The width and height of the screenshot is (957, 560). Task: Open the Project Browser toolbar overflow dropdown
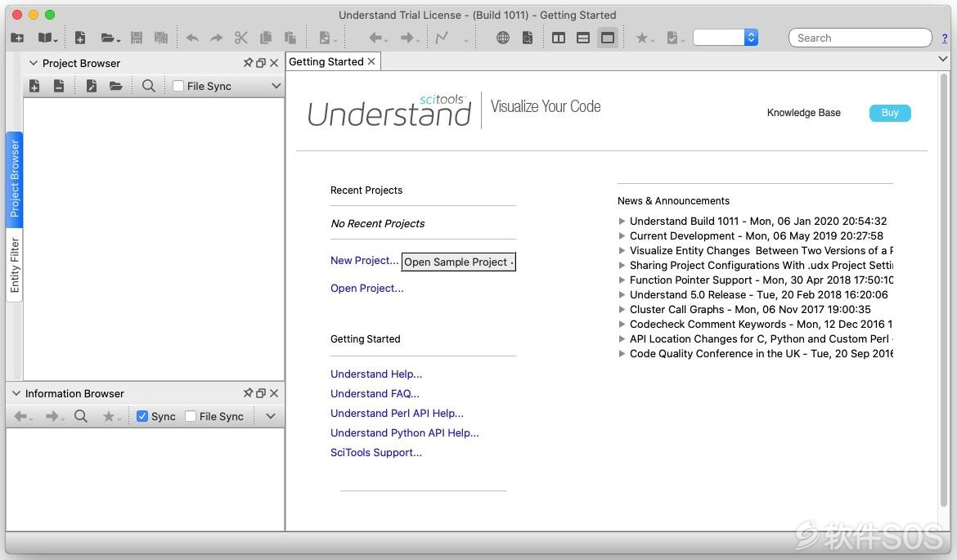pyautogui.click(x=276, y=86)
